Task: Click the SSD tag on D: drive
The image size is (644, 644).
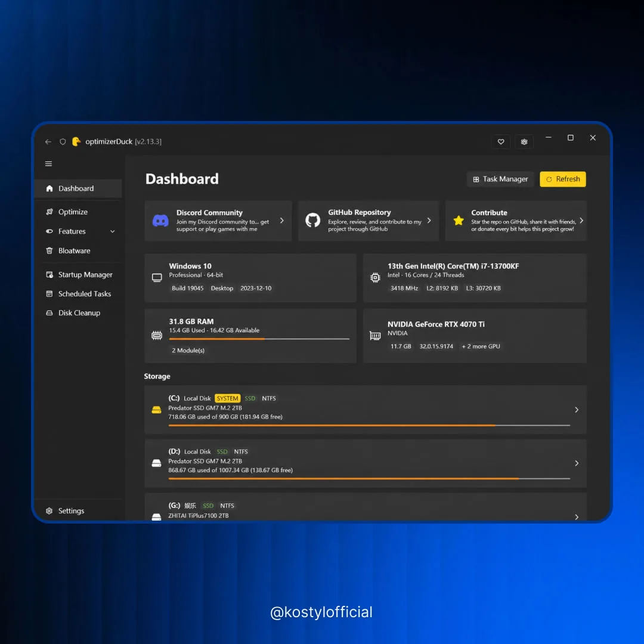Action: coord(222,452)
